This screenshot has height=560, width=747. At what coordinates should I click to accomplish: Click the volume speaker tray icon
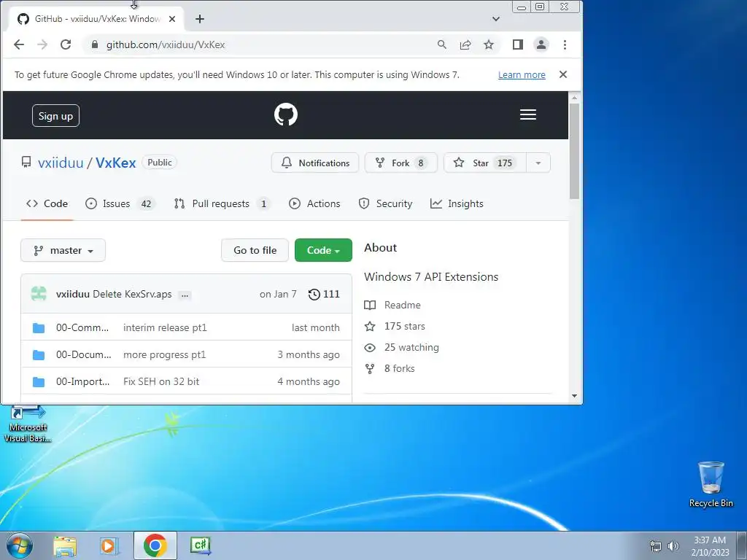[673, 545]
